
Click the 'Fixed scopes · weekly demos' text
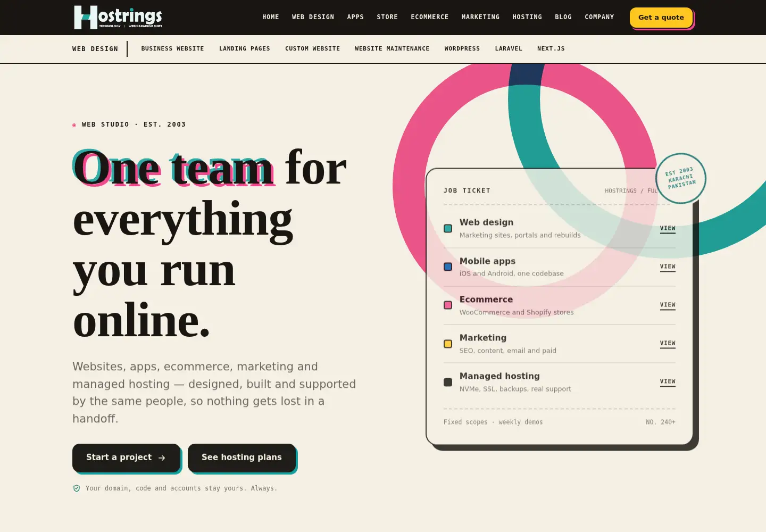493,422
